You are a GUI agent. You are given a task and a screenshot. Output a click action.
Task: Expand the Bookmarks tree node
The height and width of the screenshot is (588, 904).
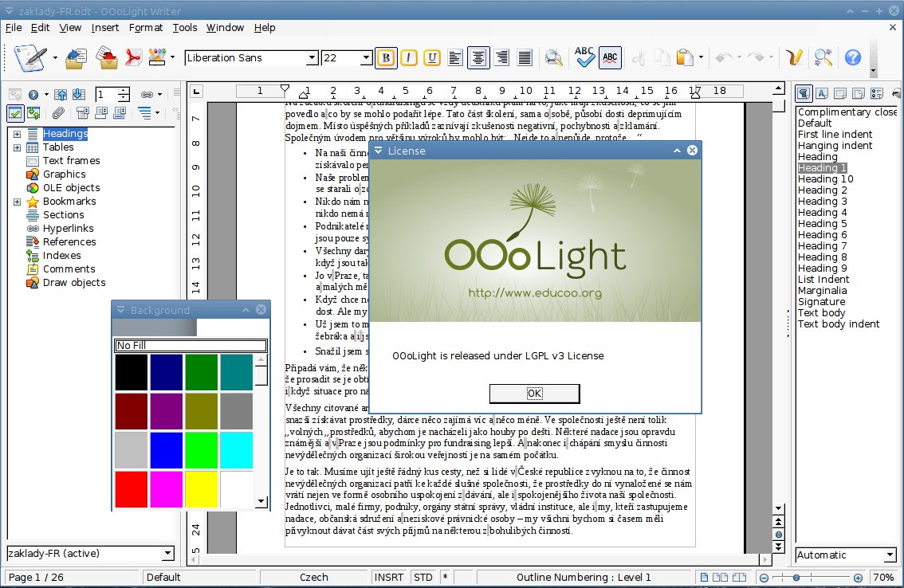point(17,202)
